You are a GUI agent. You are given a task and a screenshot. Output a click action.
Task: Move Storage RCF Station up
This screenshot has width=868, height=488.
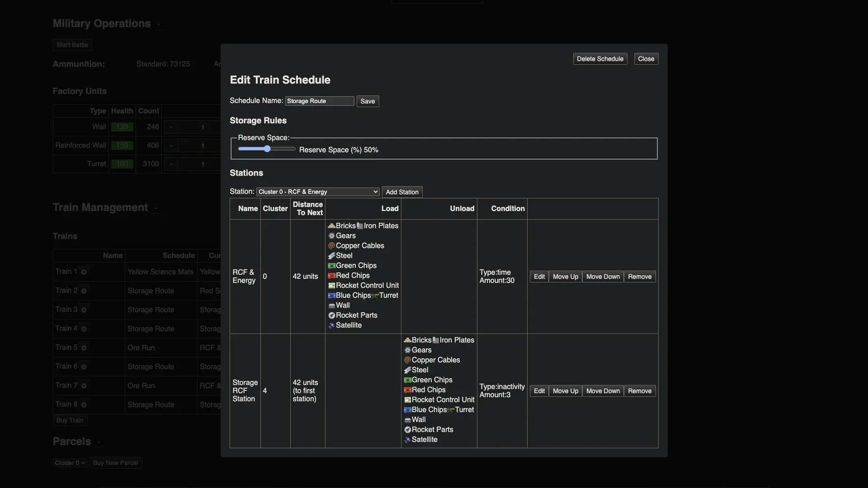point(565,391)
